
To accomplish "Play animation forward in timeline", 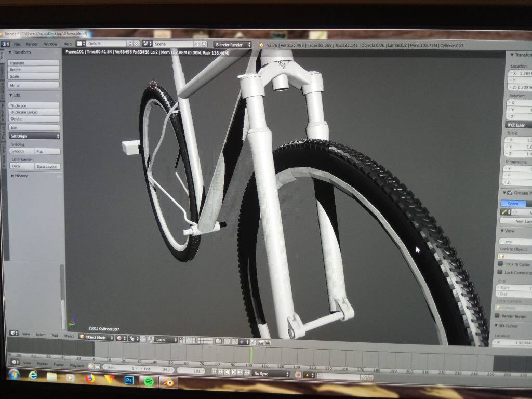I will tap(233, 372).
